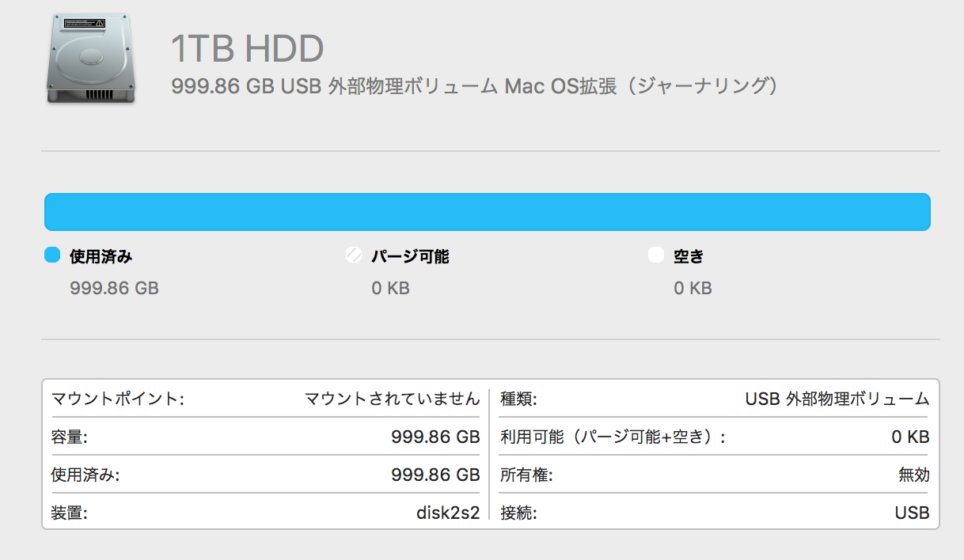The height and width of the screenshot is (560, 964).
Task: Click the disk2s2 device identifier
Action: (448, 513)
